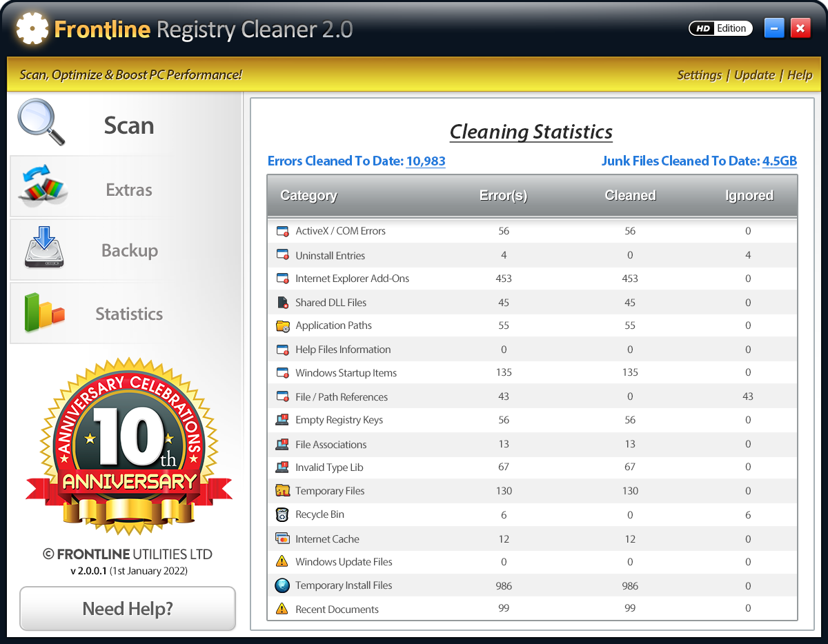The height and width of the screenshot is (644, 828).
Task: Click the 10th Anniversary badge image
Action: (129, 445)
